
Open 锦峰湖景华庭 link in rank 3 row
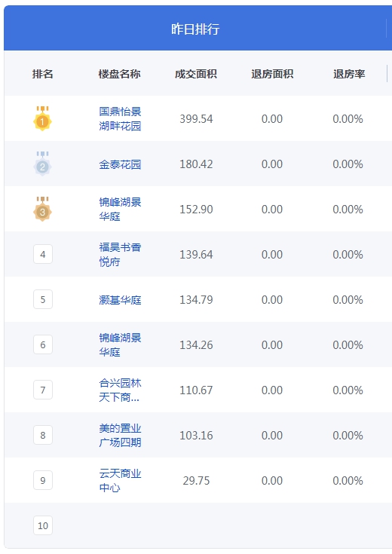pos(120,210)
